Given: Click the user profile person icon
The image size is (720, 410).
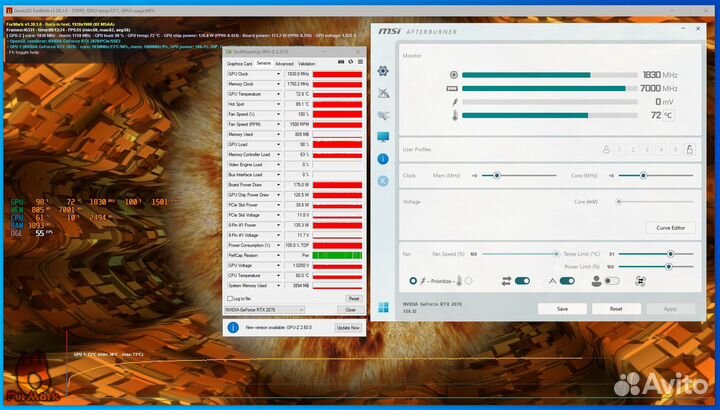Looking at the screenshot, I should coord(606,149).
